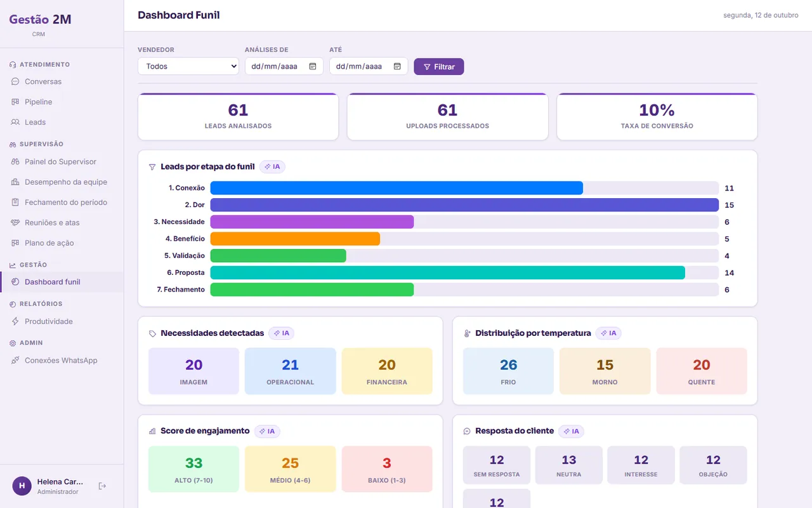Click the Leads analisados card
This screenshot has width=812, height=508.
[x=238, y=117]
